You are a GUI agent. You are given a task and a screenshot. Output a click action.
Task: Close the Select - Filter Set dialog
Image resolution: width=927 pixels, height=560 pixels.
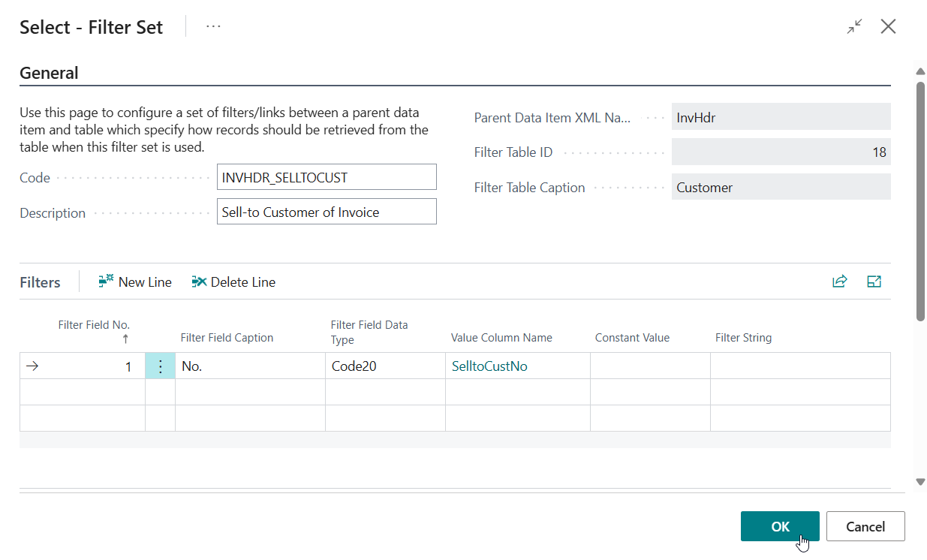point(888,27)
